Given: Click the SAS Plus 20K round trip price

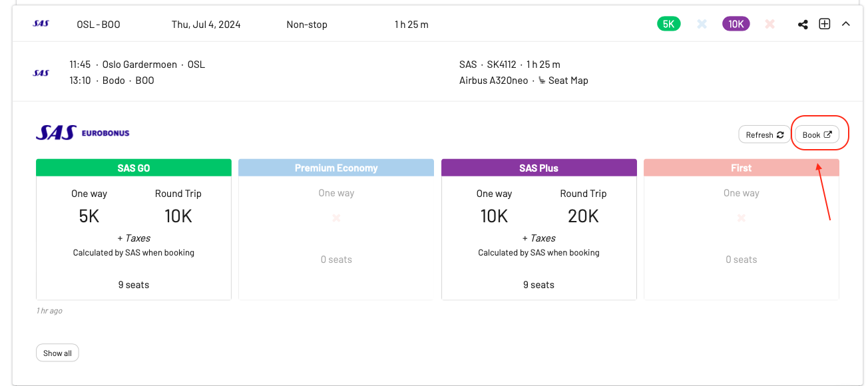Looking at the screenshot, I should 583,216.
